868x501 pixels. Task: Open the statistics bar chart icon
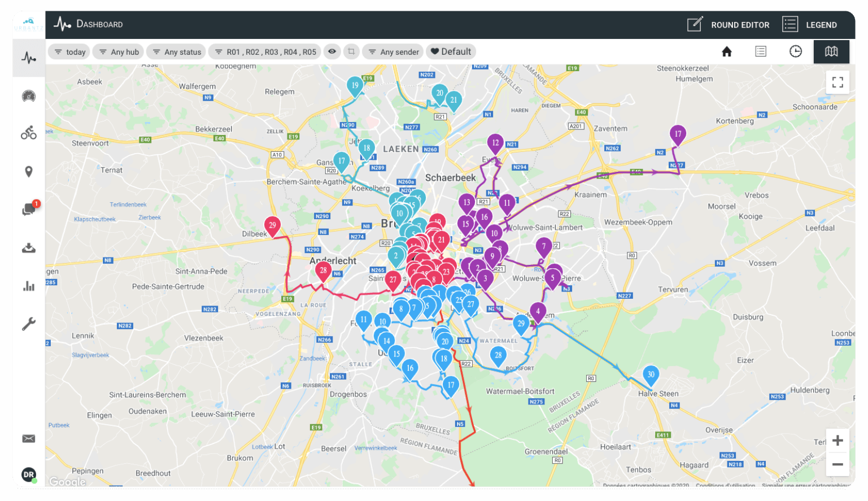pyautogui.click(x=28, y=286)
